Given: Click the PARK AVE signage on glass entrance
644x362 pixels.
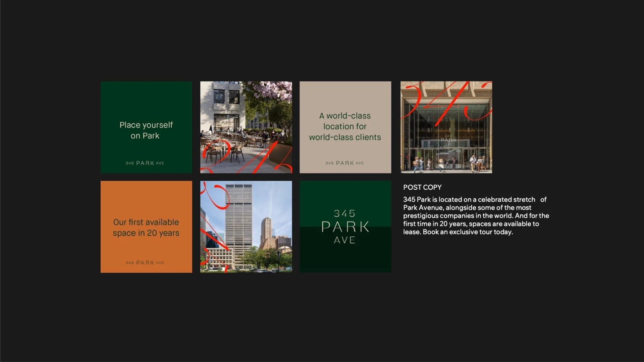Looking at the screenshot, I should pos(448,140).
